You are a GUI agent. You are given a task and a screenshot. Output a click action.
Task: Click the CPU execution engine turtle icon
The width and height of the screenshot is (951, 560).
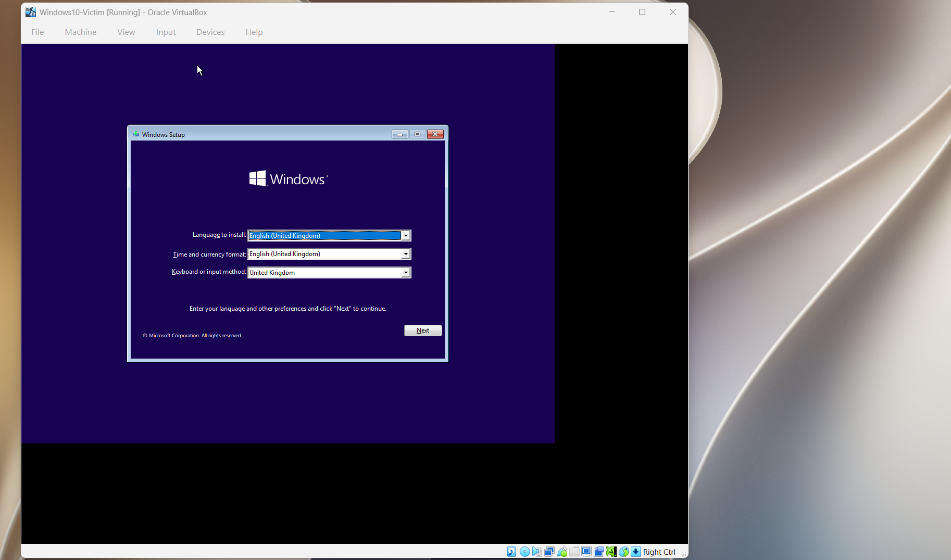pos(611,552)
